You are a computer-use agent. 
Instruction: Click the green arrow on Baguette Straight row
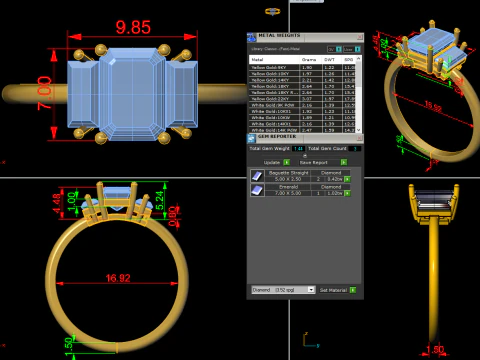[347, 179]
